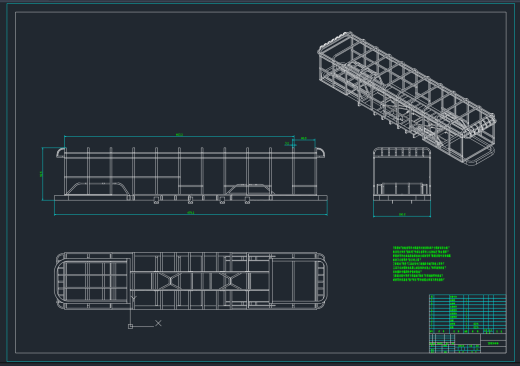Image resolution: width=520 pixels, height=366 pixels.
Task: Click the X axis label of UCS icon
Action: (x=158, y=323)
